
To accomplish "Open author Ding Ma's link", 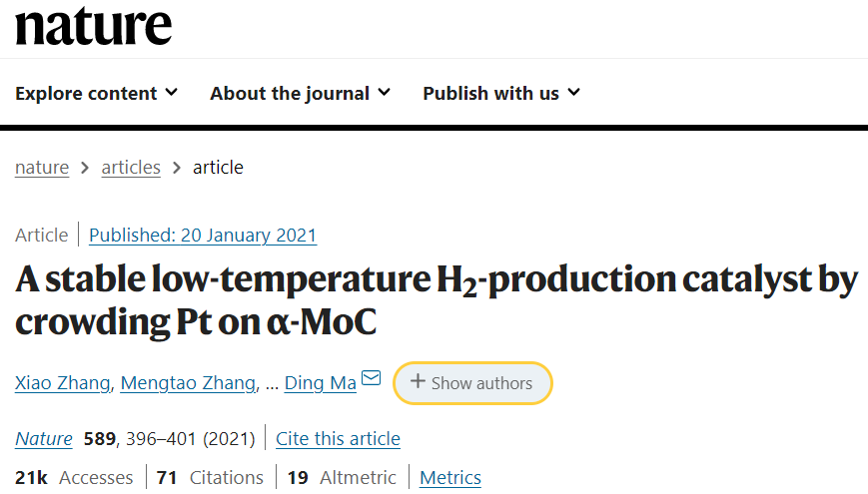I will 320,383.
